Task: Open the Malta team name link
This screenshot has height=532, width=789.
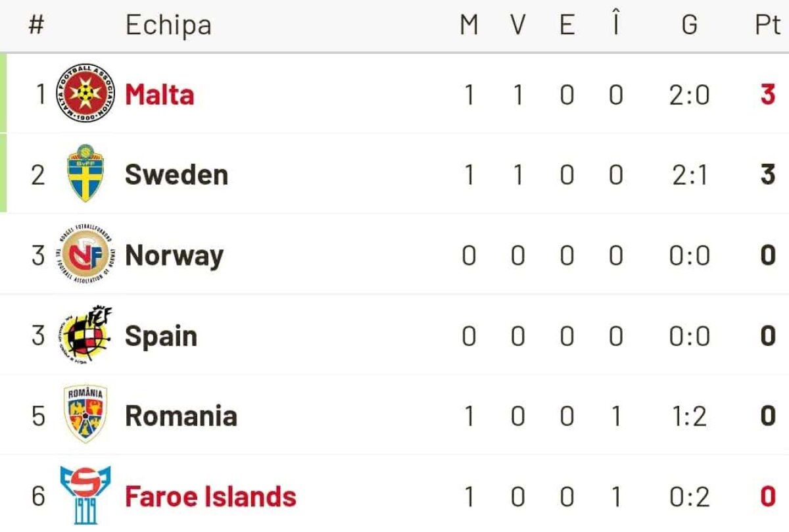Action: point(160,94)
